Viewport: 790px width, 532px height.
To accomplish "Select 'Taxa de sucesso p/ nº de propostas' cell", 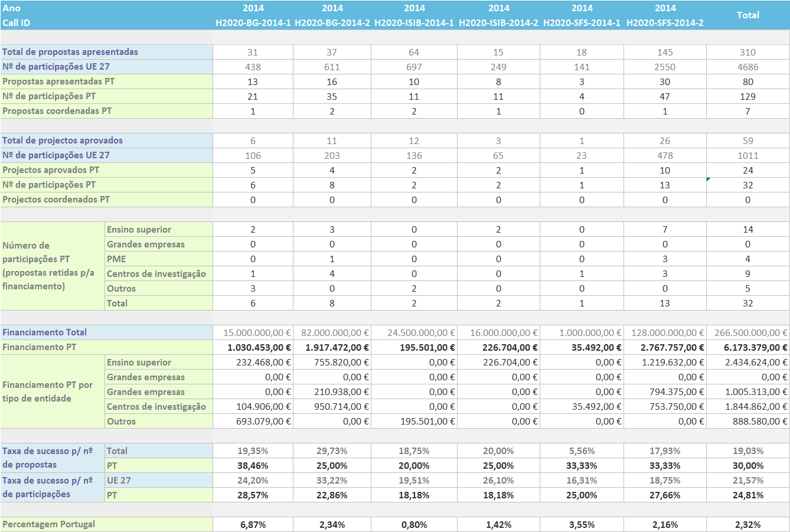I will tap(53, 458).
